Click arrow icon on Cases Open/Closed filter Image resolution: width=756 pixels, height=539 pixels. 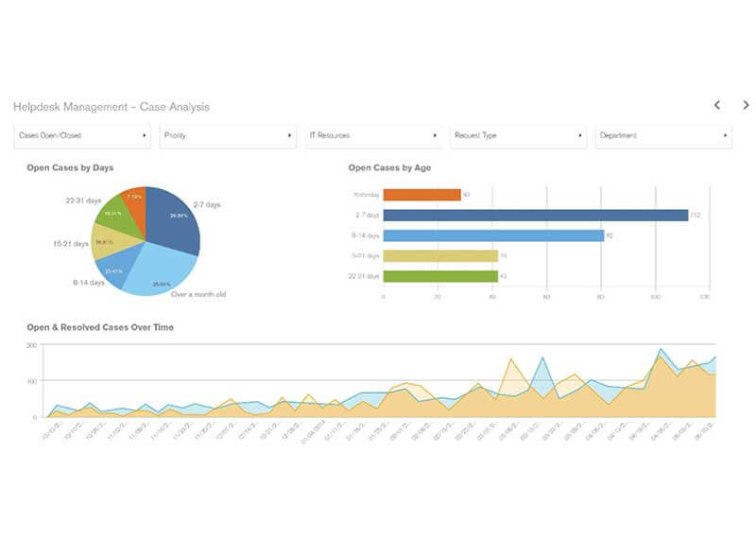coord(145,135)
